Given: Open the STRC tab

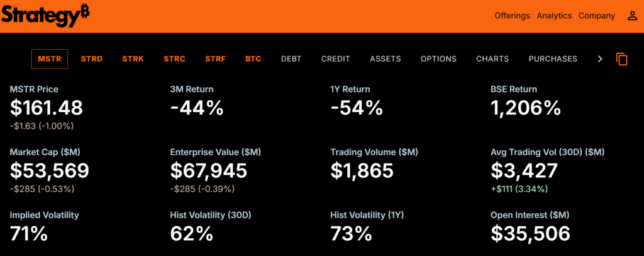Looking at the screenshot, I should click(x=174, y=58).
